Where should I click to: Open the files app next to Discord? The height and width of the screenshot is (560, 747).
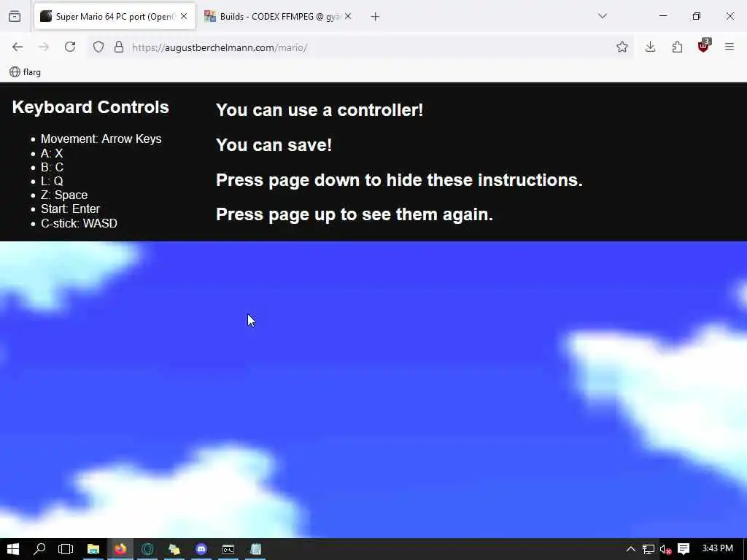tap(174, 549)
